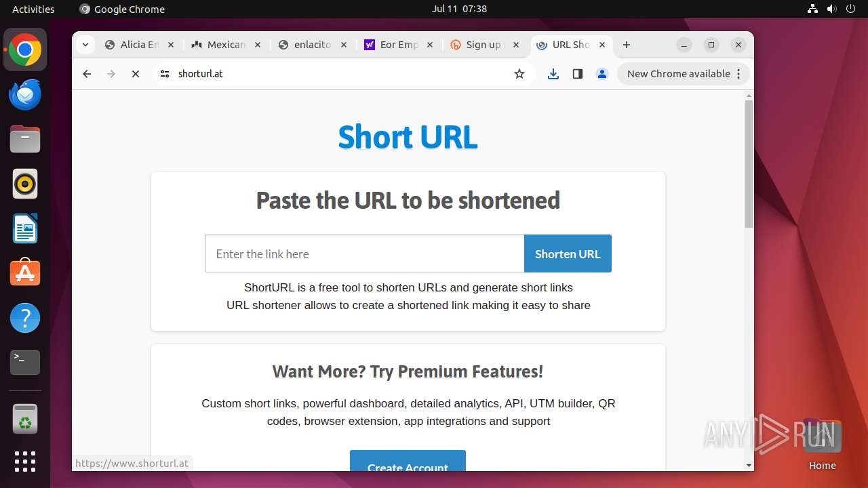Click the Create Account button
This screenshot has height=488, width=868.
(408, 462)
